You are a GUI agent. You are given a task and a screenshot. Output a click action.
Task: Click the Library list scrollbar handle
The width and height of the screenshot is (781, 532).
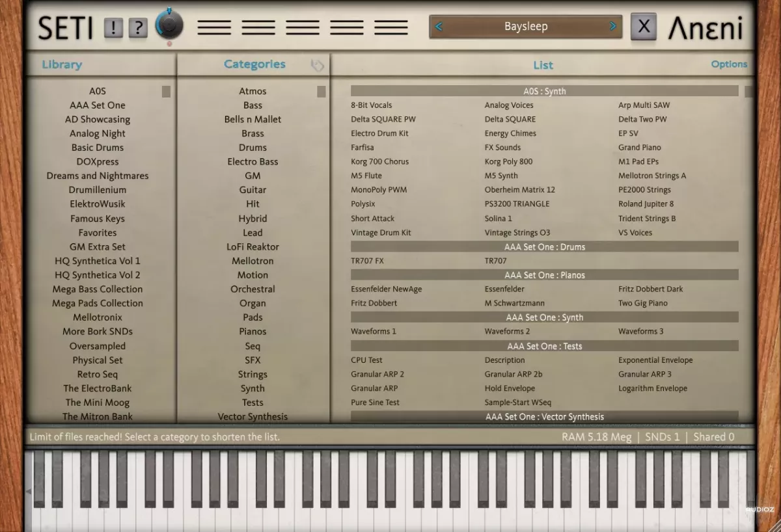166,92
